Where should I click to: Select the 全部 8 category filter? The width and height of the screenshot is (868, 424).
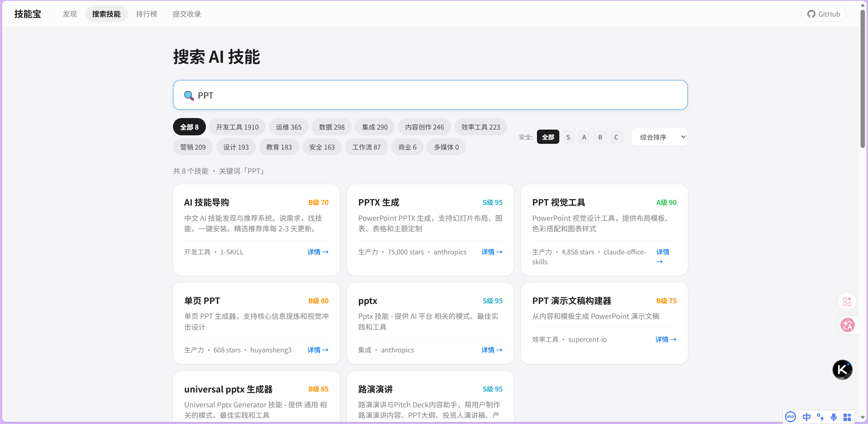click(189, 127)
